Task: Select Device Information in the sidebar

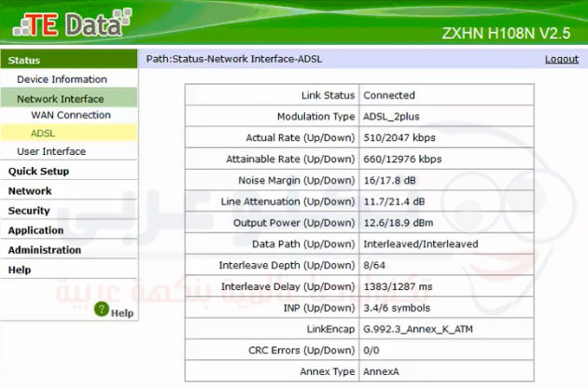Action: tap(62, 79)
